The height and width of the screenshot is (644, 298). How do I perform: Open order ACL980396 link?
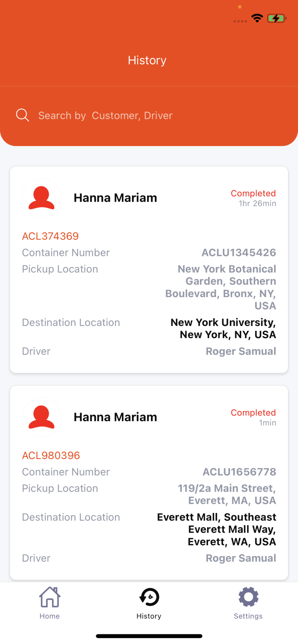(51, 455)
